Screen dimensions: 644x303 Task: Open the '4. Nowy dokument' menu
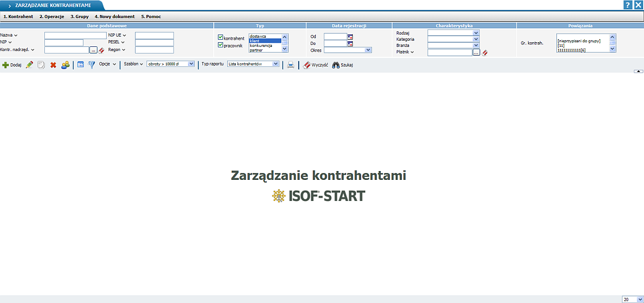coord(114,16)
